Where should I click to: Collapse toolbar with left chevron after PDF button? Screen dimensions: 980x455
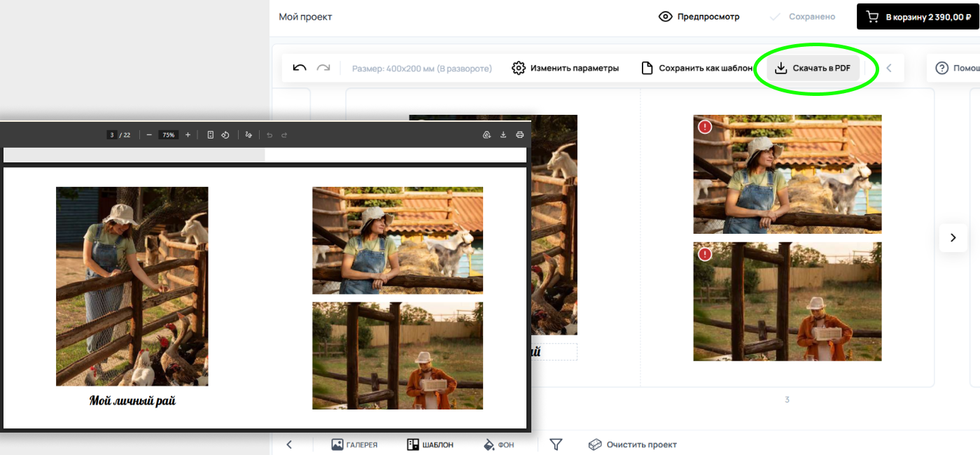click(889, 69)
